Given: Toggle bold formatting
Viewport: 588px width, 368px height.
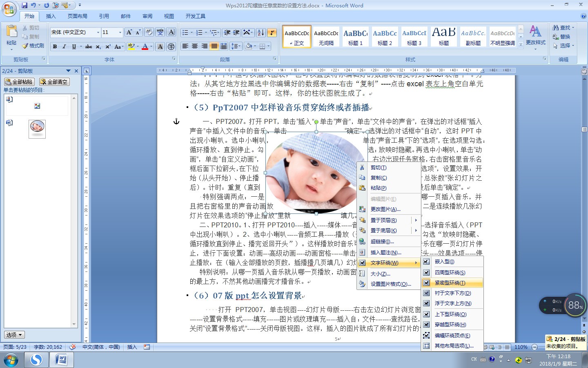Looking at the screenshot, I should coord(55,47).
